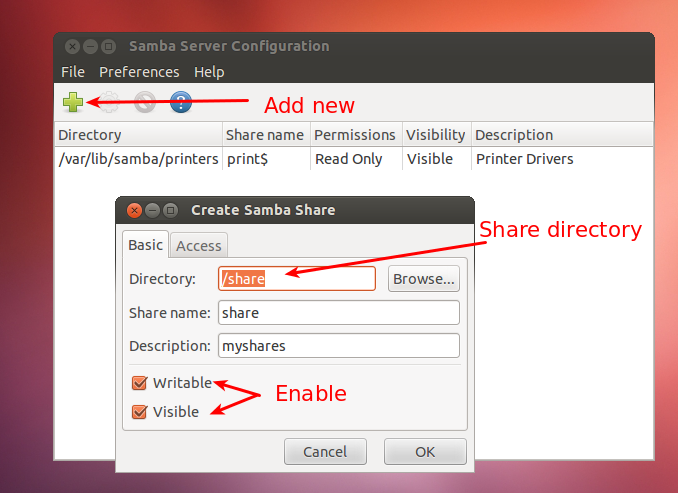Sort by the Directory column header
This screenshot has height=493, width=678.
point(138,135)
